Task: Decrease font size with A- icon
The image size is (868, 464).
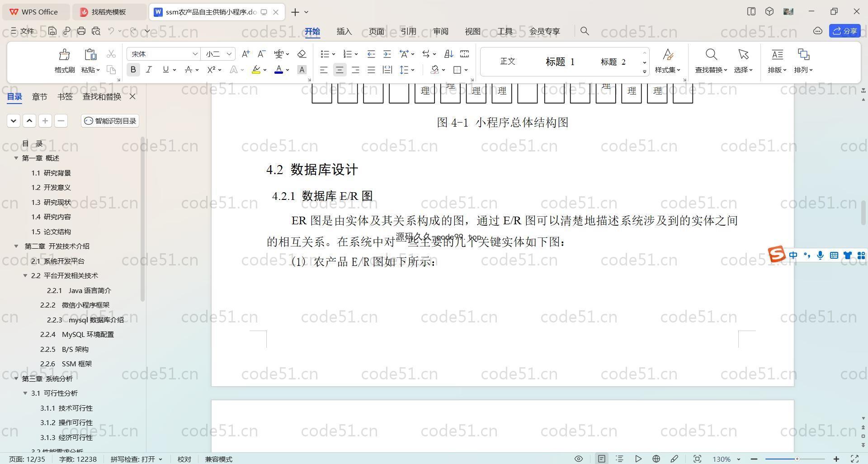Action: tap(261, 54)
